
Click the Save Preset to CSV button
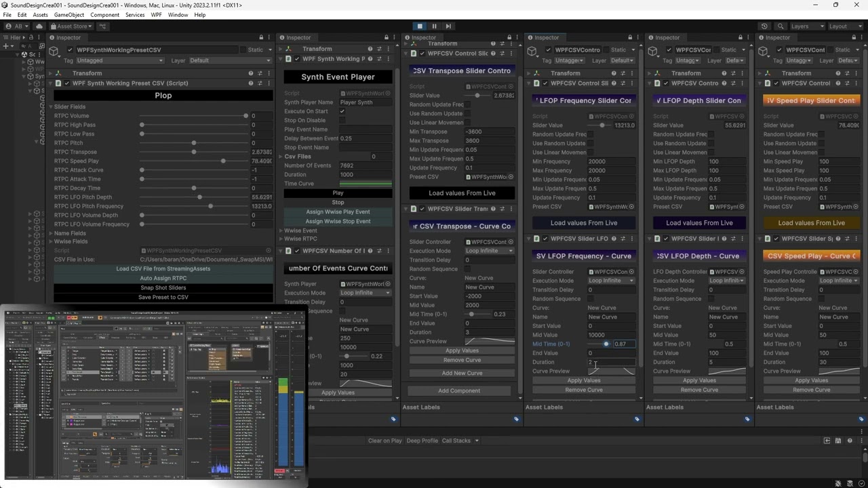pyautogui.click(x=163, y=298)
